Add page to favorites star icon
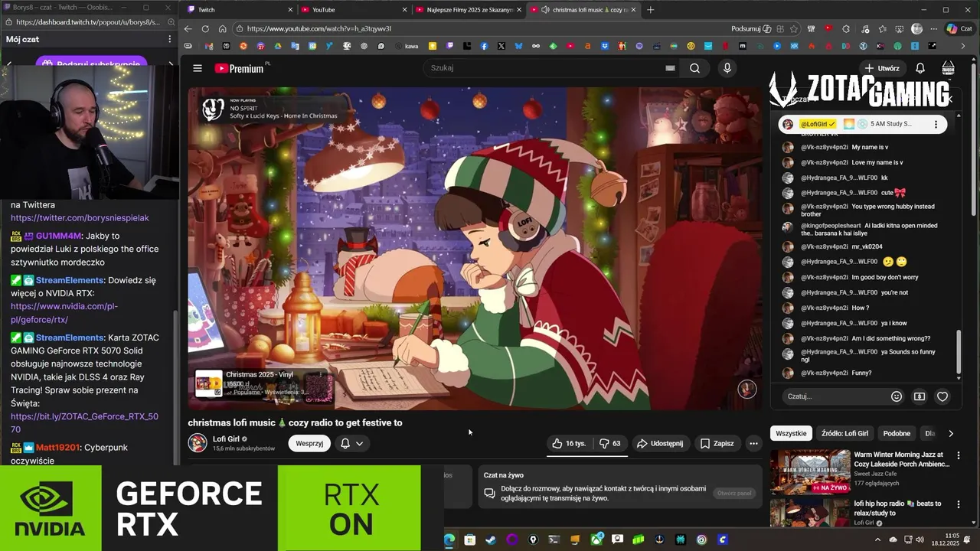 794,29
